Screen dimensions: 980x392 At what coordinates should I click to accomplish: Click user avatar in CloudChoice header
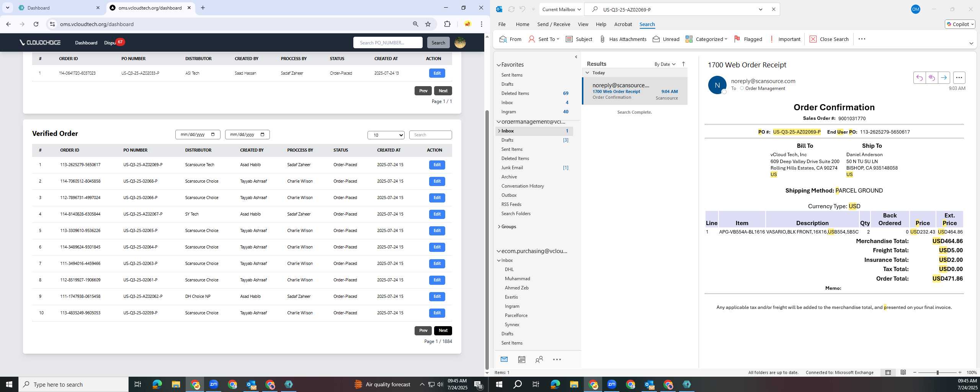[460, 42]
